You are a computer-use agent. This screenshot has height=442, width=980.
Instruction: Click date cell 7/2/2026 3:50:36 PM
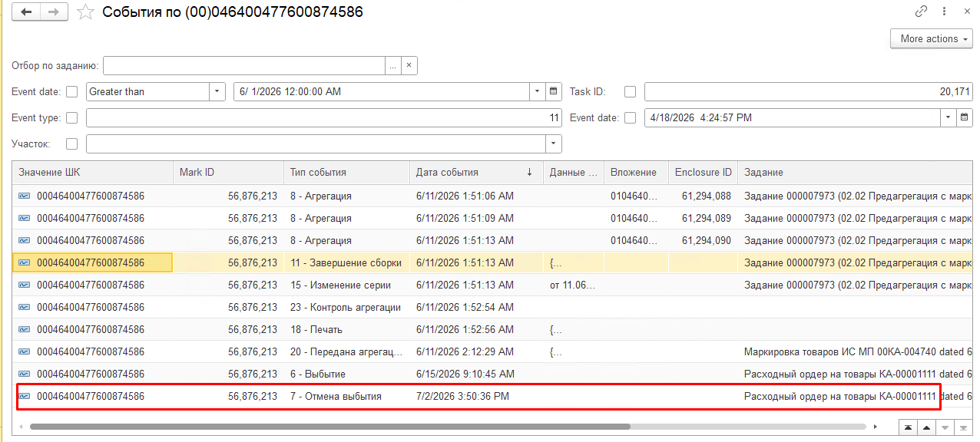pos(476,396)
